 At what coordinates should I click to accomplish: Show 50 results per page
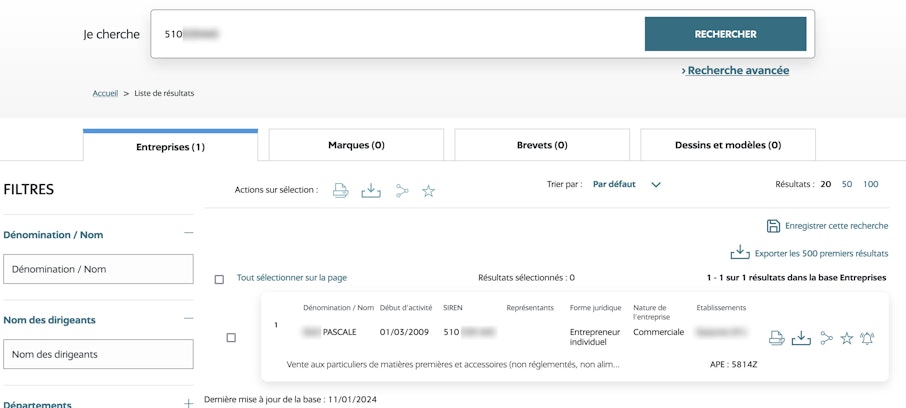846,184
